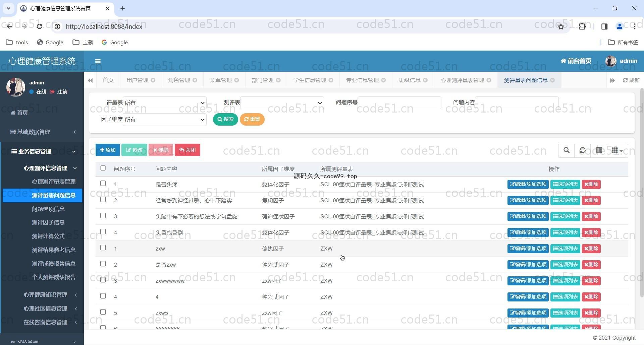Close the 测评量表问题信息 tab

coord(552,80)
